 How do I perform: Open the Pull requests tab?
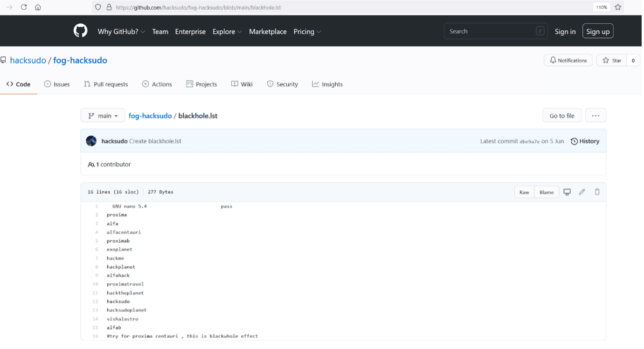[106, 84]
